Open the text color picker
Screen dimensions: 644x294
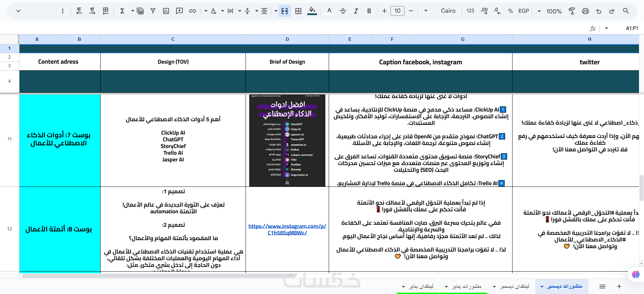tap(329, 11)
